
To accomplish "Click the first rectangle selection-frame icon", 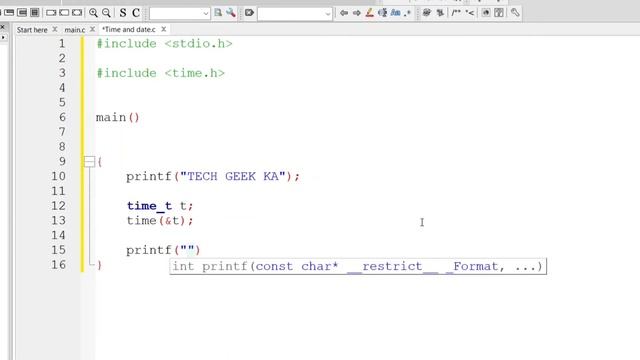I will pos(51,13).
